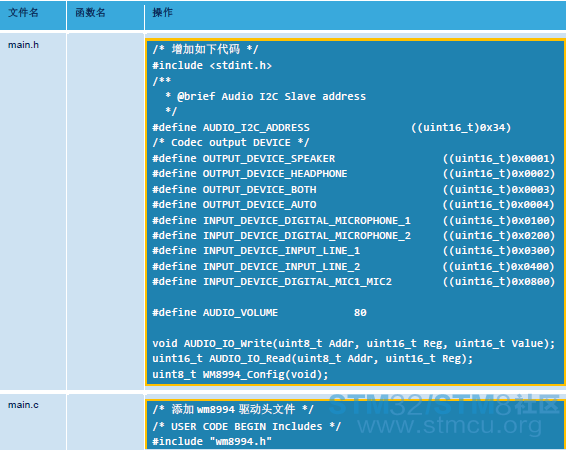The height and width of the screenshot is (450, 566).
Task: Select the main.c file name cell
Action: pyautogui.click(x=23, y=405)
